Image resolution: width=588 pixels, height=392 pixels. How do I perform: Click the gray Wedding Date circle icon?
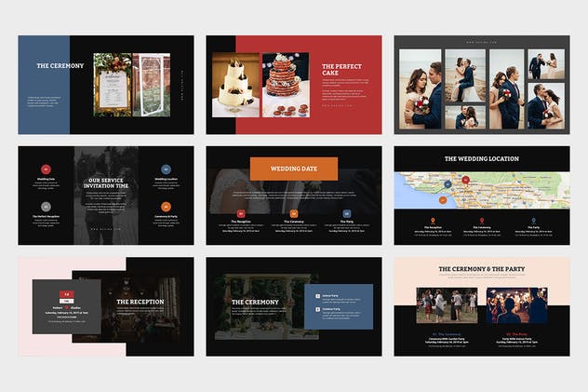pyautogui.click(x=45, y=169)
